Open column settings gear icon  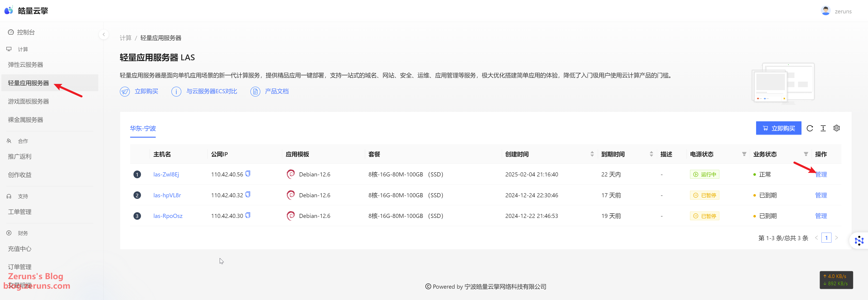(x=836, y=128)
